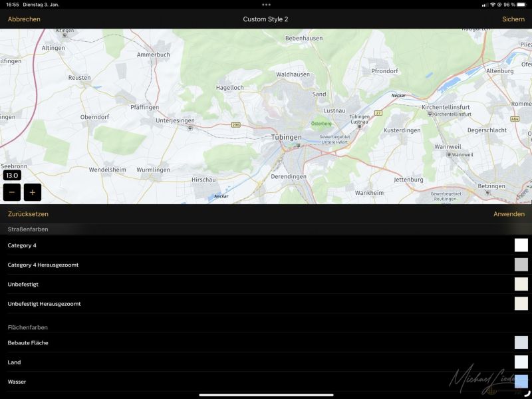Open Unbefestigt Herausgezoomt color swatch
This screenshot has width=532, height=399.
pos(521,304)
